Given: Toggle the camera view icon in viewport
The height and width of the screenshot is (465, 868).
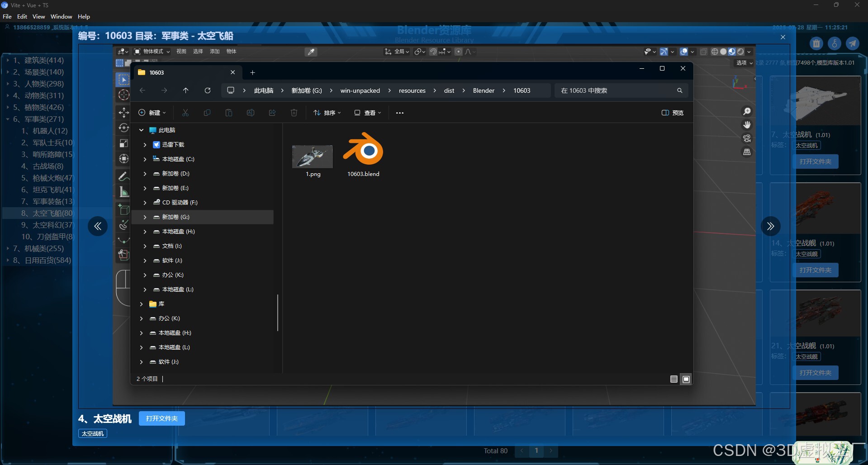Looking at the screenshot, I should 747,138.
